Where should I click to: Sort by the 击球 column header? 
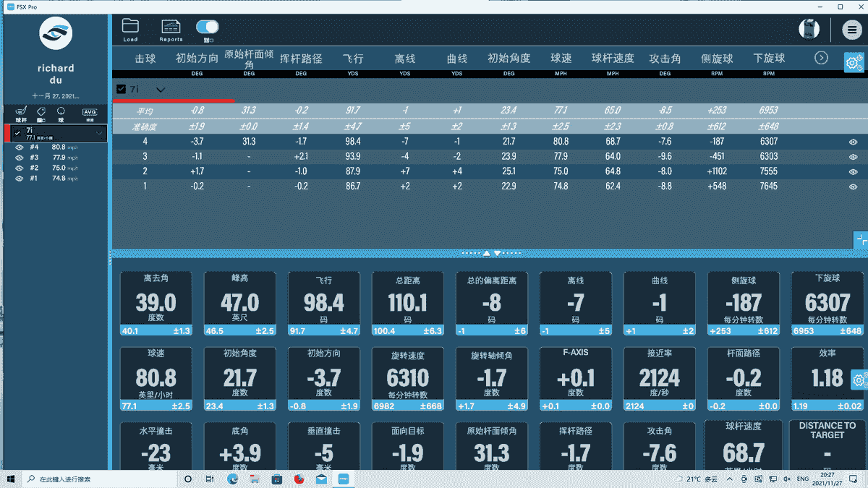click(x=145, y=58)
